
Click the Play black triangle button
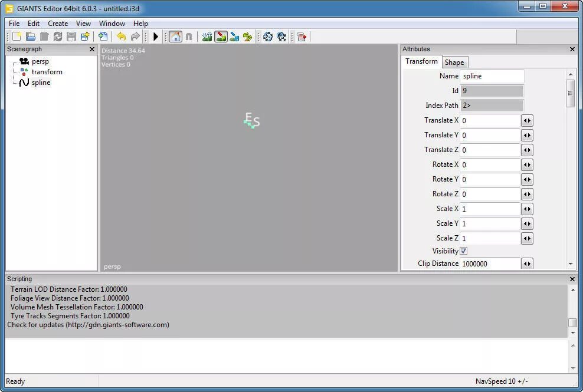point(156,37)
